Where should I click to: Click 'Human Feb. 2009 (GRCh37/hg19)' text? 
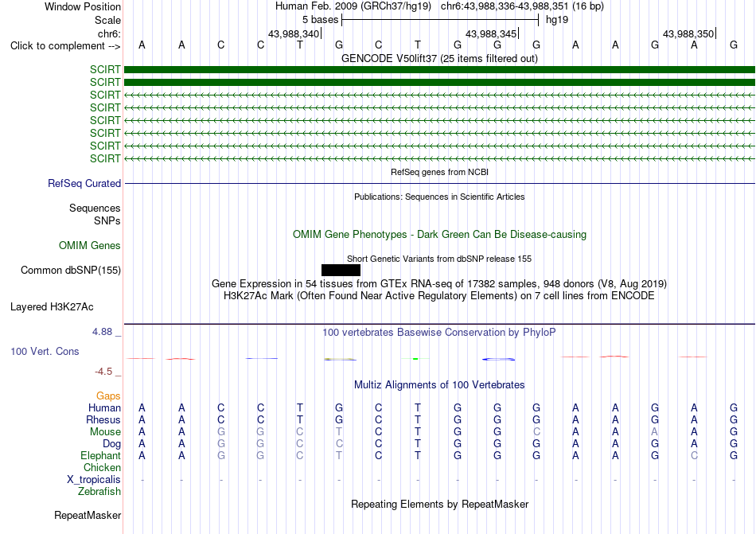pyautogui.click(x=353, y=6)
